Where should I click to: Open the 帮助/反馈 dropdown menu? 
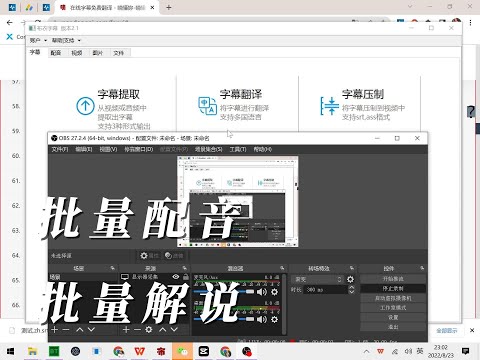(x=66, y=40)
